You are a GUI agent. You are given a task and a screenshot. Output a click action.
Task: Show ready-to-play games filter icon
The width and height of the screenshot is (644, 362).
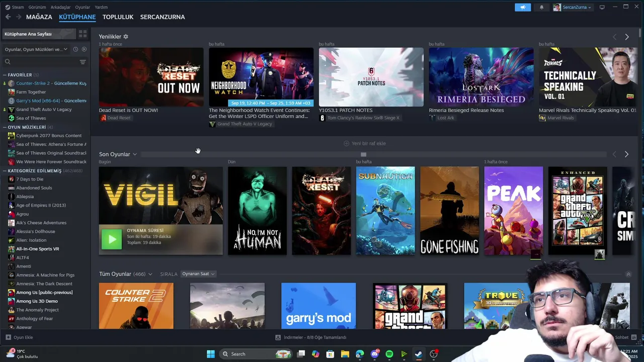(x=84, y=49)
